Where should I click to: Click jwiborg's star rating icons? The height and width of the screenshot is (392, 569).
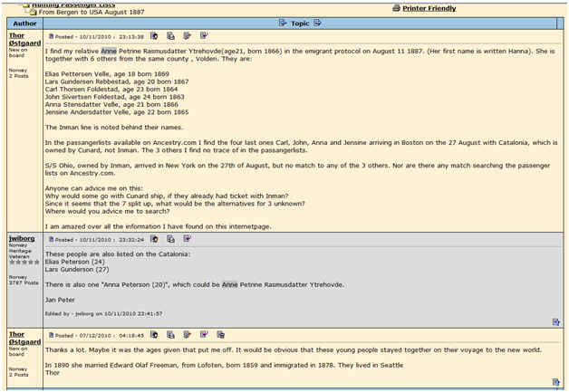[24, 262]
